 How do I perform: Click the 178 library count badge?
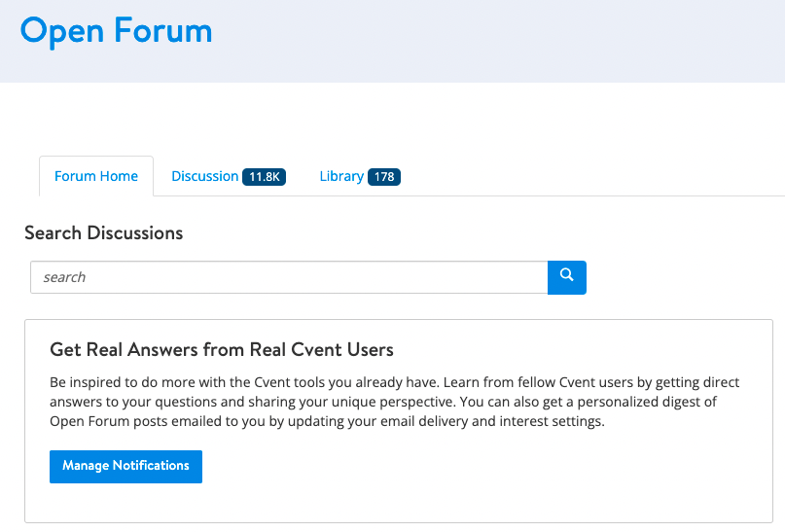(384, 177)
